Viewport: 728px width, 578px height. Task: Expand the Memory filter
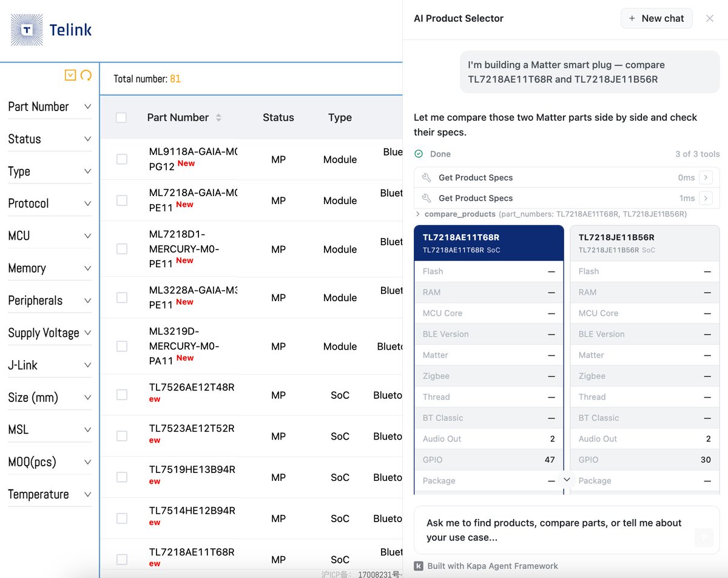click(x=50, y=268)
